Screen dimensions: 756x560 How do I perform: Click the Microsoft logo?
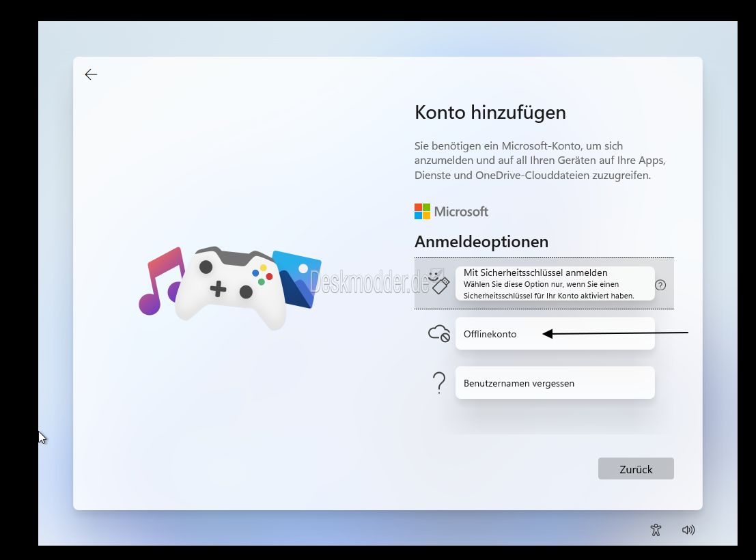pyautogui.click(x=451, y=211)
